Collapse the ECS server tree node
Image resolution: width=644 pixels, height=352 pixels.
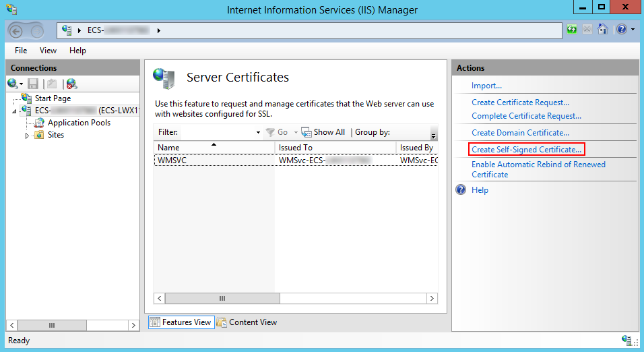tap(14, 111)
